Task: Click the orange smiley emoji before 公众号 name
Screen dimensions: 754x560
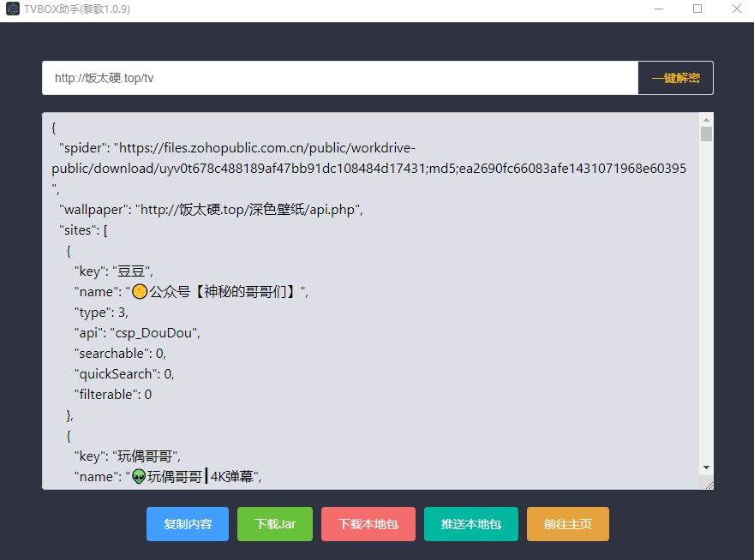Action: click(x=141, y=291)
